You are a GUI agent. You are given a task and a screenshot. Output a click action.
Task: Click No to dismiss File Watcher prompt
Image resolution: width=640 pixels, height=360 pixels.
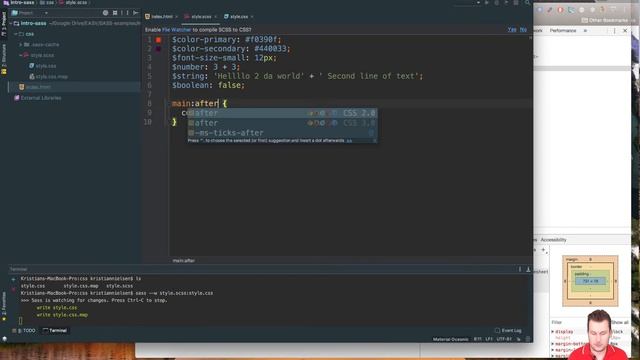pos(523,30)
